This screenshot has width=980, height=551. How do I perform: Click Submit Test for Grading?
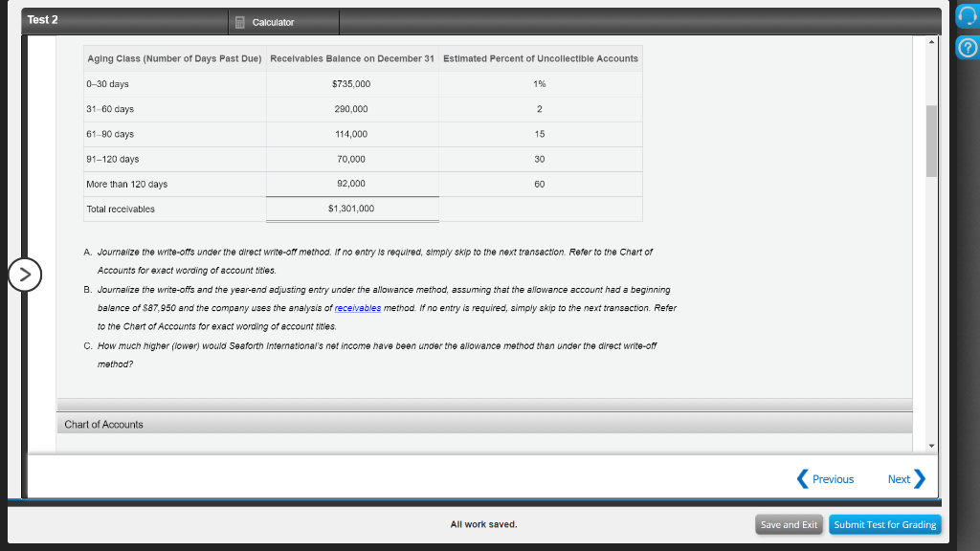click(x=884, y=524)
